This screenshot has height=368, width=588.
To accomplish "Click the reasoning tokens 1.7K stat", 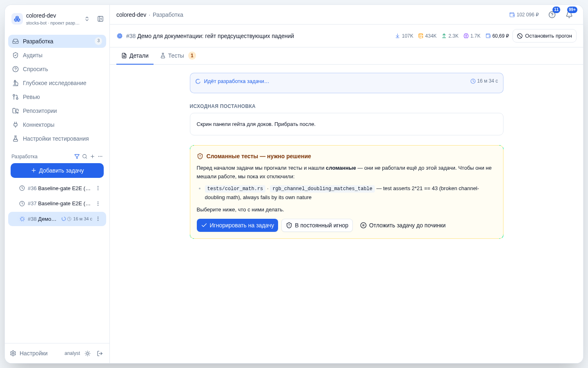I will pos(472,36).
